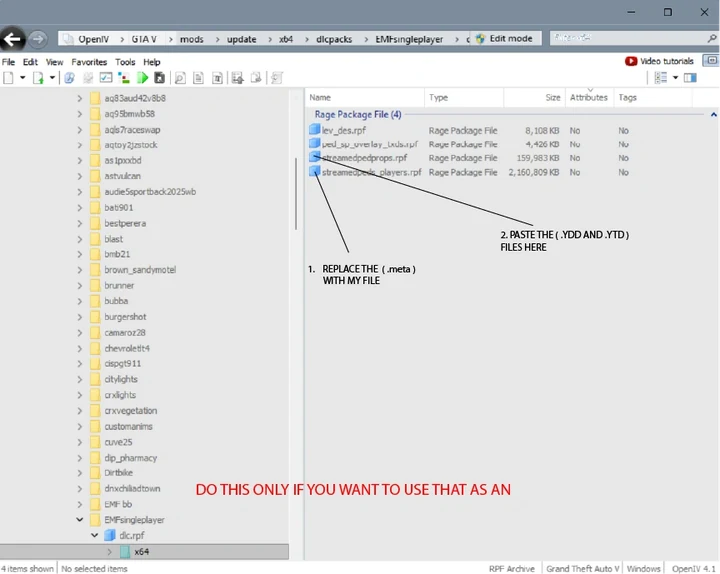Click the blue document toolbar icon

click(x=69, y=78)
